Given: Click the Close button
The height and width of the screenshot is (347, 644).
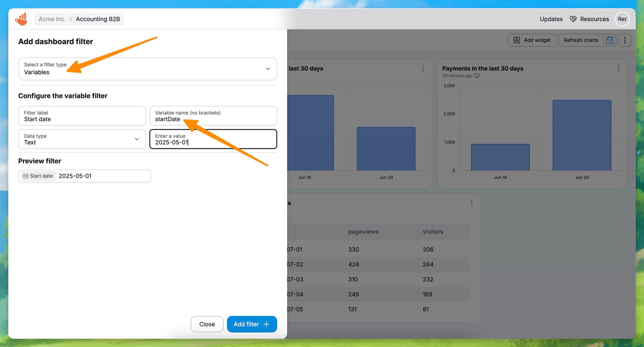Looking at the screenshot, I should pyautogui.click(x=207, y=324).
